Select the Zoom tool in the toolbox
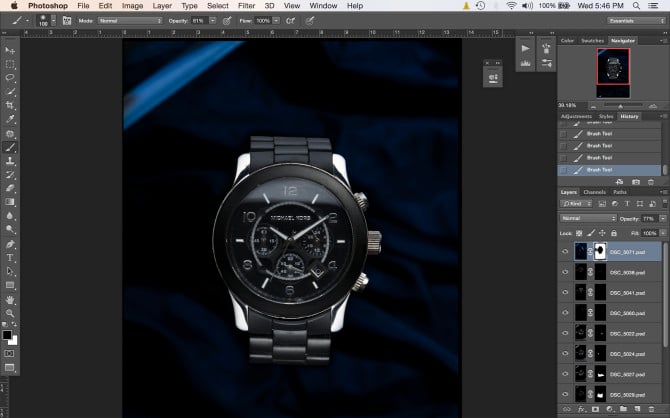The image size is (670, 418). (10, 313)
